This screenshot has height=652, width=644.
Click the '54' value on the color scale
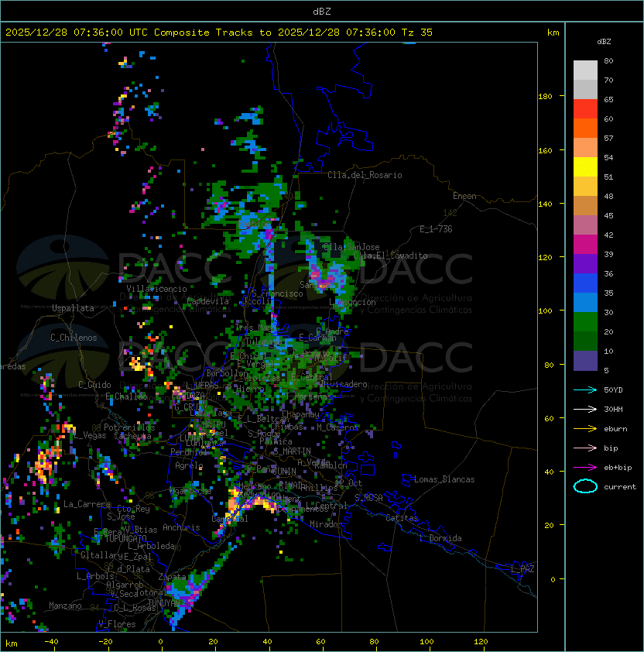coord(608,158)
